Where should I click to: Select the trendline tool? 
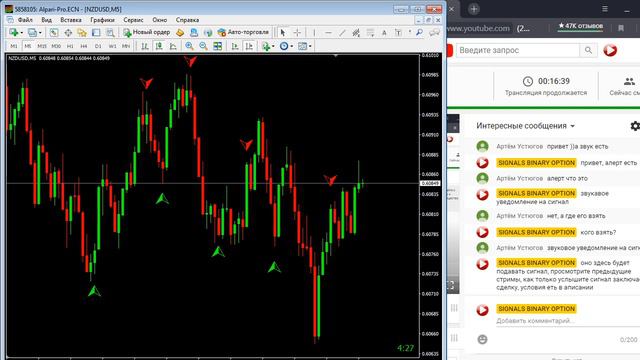(x=342, y=33)
